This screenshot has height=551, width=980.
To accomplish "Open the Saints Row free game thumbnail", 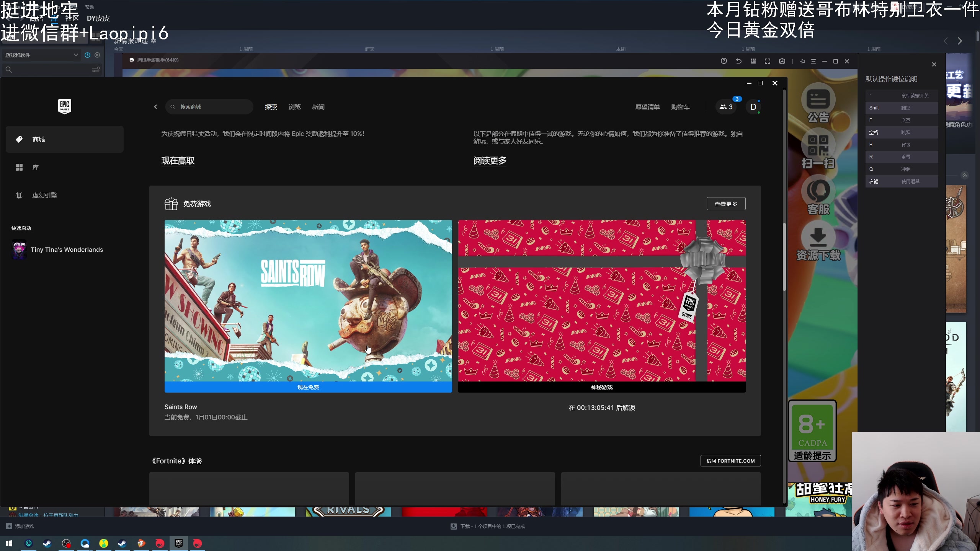I will 308,301.
